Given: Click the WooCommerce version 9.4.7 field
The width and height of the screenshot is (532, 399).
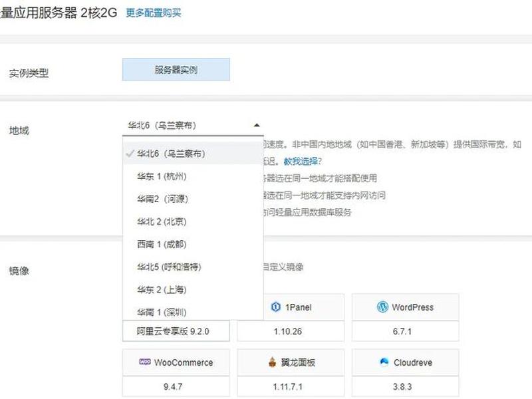Looking at the screenshot, I should (x=176, y=386).
